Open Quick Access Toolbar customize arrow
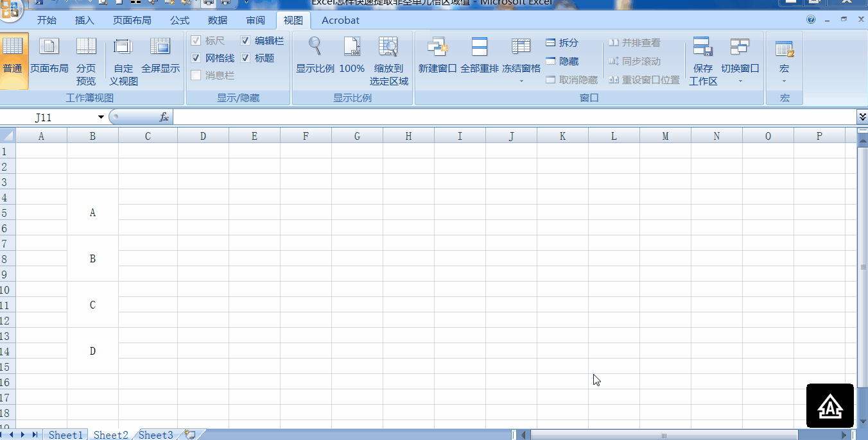 (247, 3)
